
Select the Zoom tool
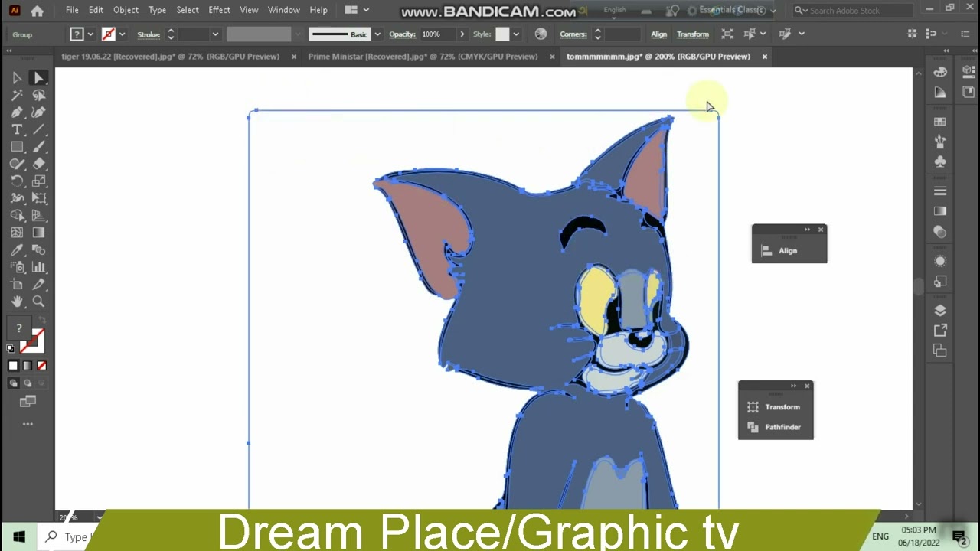coord(38,302)
